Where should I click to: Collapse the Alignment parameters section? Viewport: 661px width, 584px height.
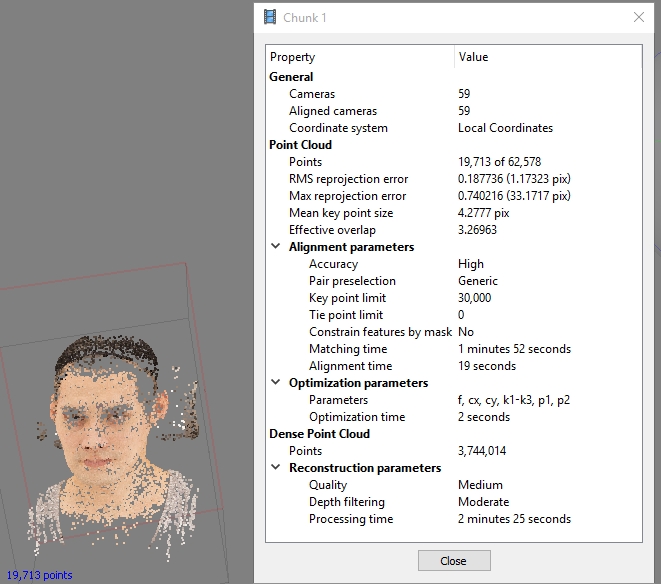click(x=276, y=247)
